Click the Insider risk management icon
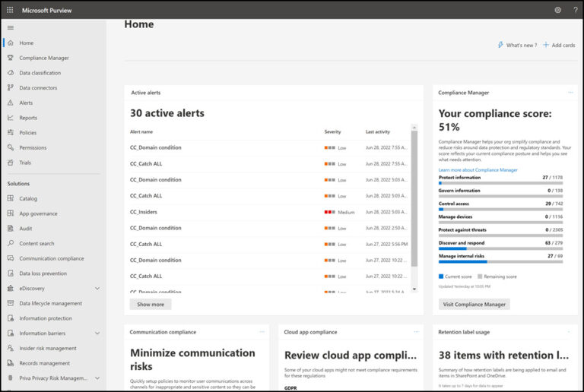 pyautogui.click(x=11, y=348)
